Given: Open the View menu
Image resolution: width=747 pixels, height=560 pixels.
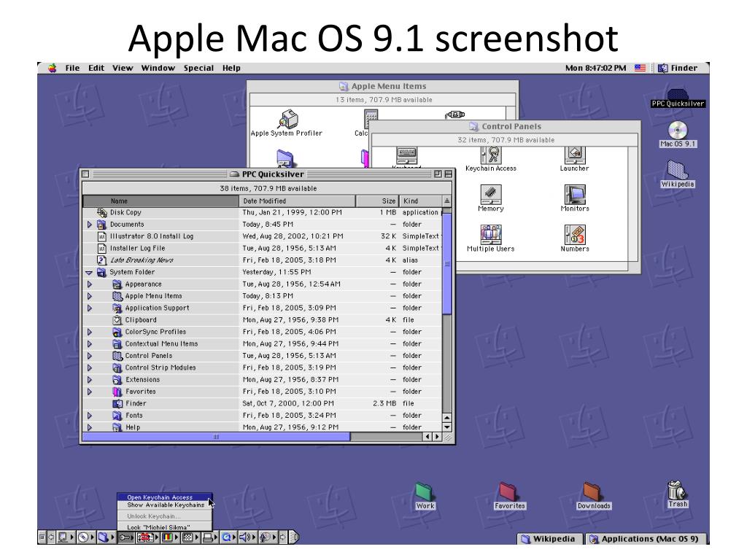Looking at the screenshot, I should pyautogui.click(x=123, y=68).
